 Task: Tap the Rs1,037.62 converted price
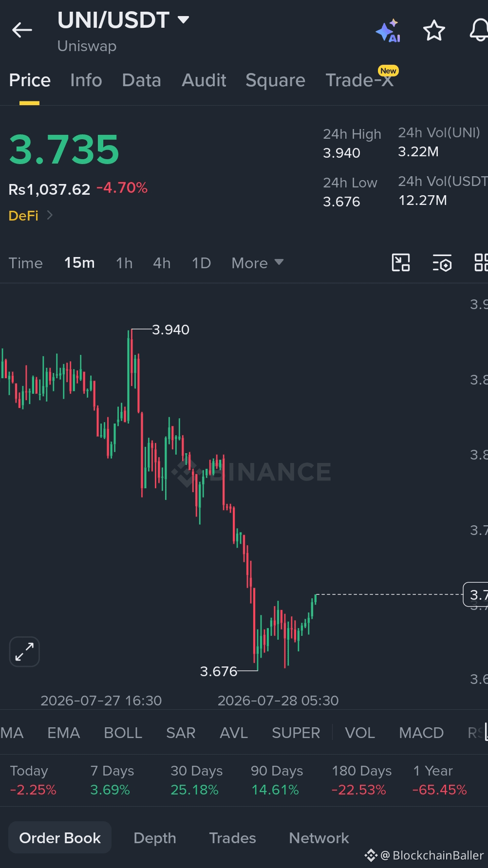49,189
